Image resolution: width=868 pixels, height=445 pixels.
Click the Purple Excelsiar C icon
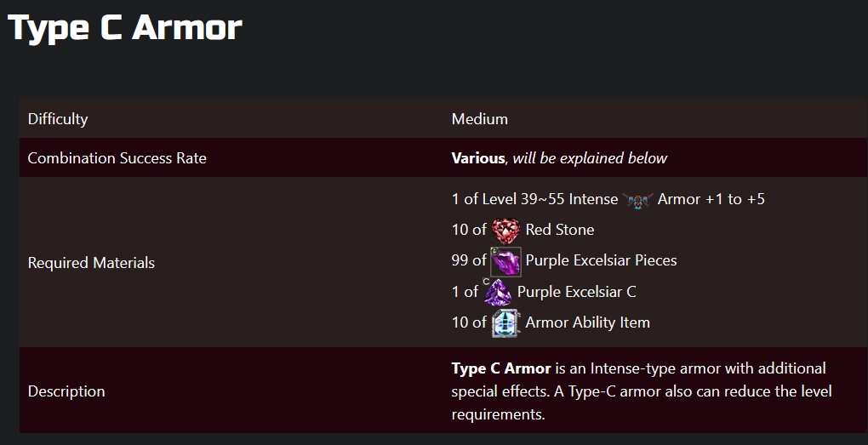click(x=497, y=292)
